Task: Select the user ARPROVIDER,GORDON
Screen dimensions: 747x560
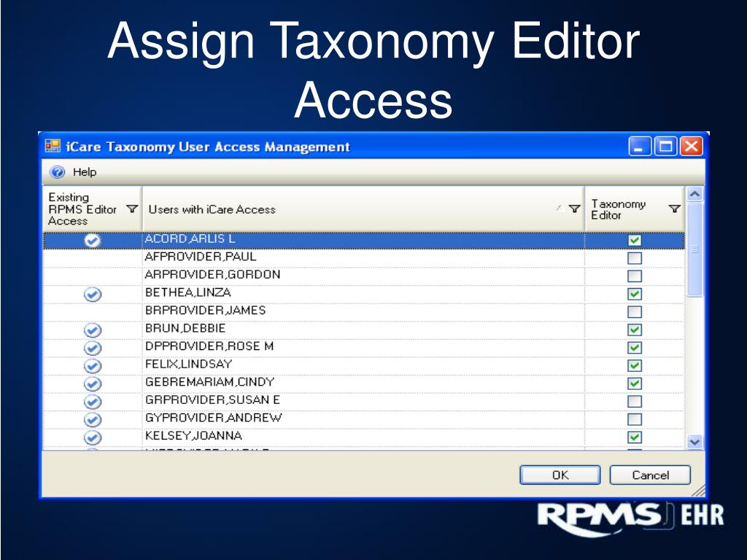Action: coord(212,275)
